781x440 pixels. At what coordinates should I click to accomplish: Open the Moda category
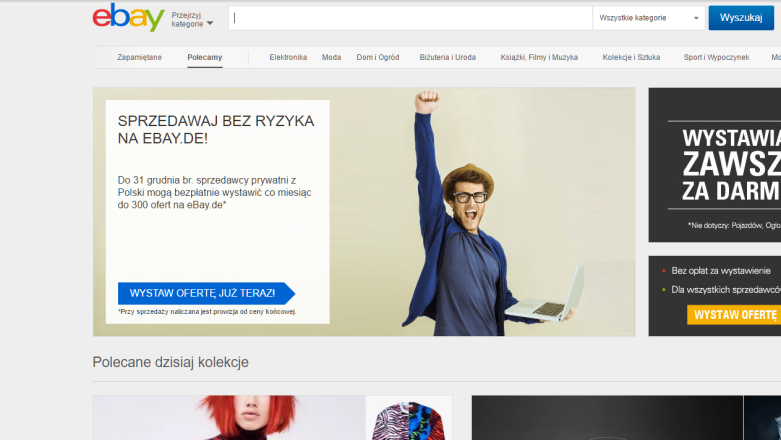click(331, 57)
